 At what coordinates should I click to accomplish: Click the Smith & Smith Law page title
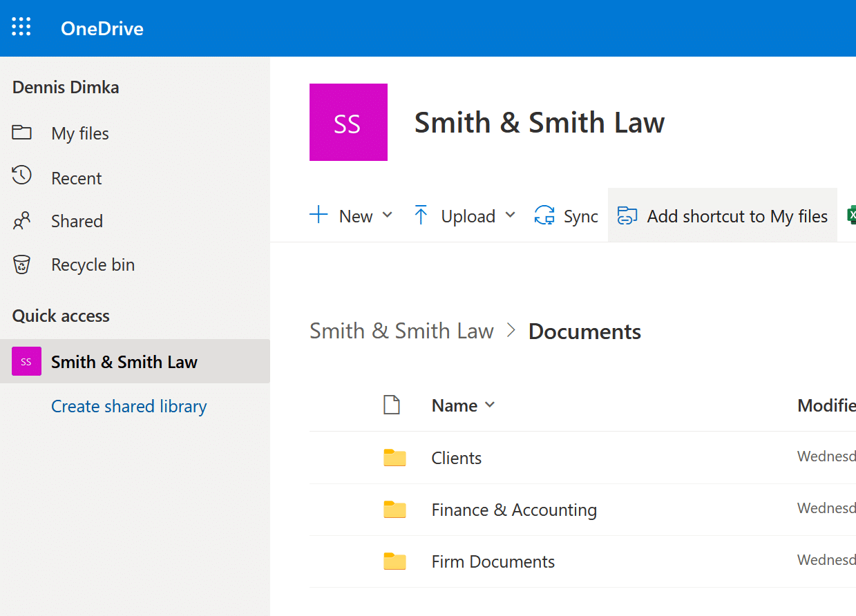(x=540, y=123)
